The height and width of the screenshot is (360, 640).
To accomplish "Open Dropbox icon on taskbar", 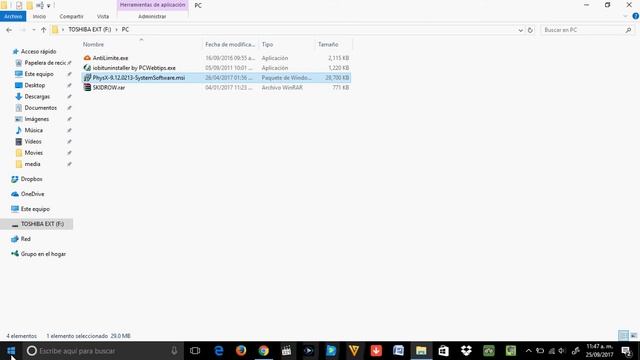I will [x=466, y=351].
